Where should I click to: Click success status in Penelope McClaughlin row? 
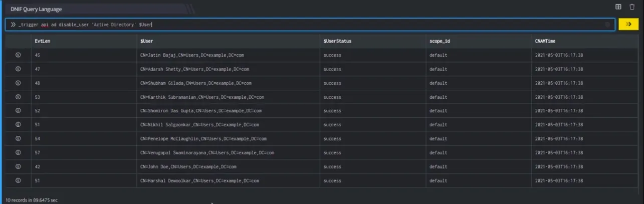click(x=332, y=139)
